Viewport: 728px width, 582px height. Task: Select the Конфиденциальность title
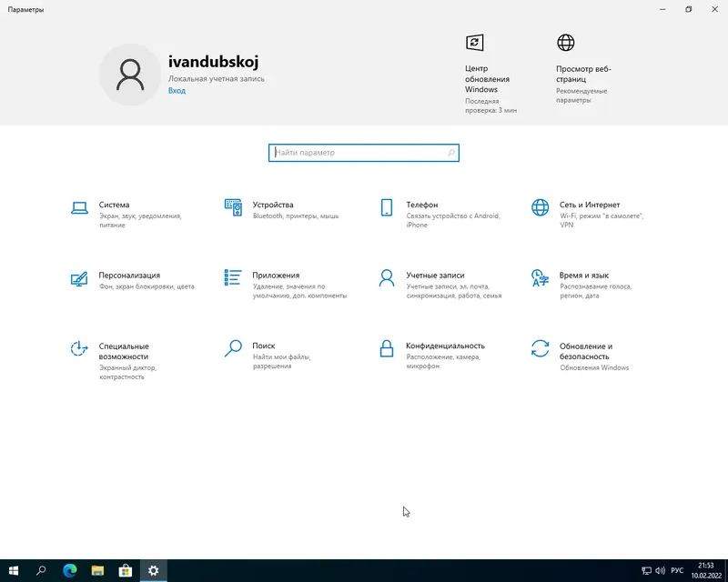click(x=445, y=346)
